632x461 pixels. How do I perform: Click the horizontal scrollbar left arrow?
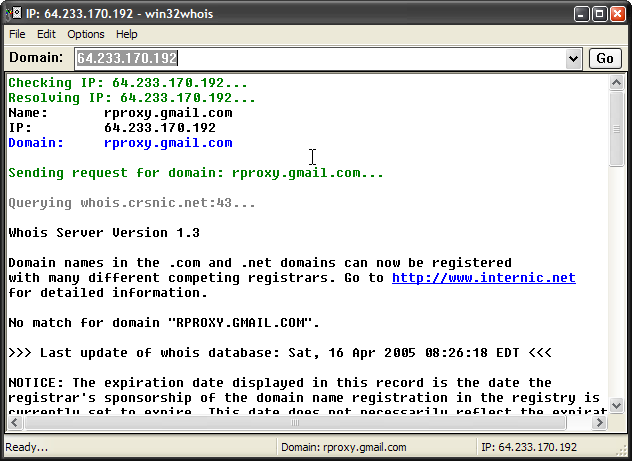15,422
